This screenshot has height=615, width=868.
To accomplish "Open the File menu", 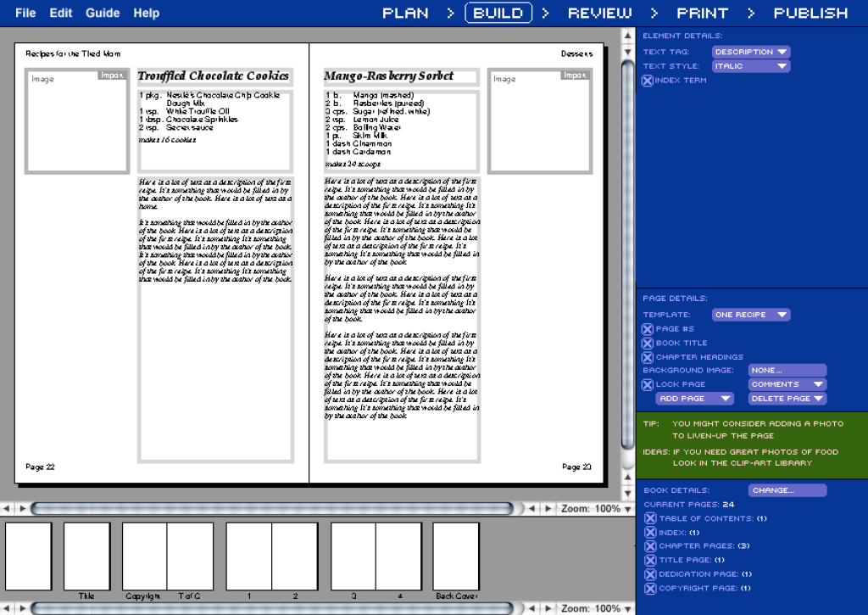I will [25, 13].
